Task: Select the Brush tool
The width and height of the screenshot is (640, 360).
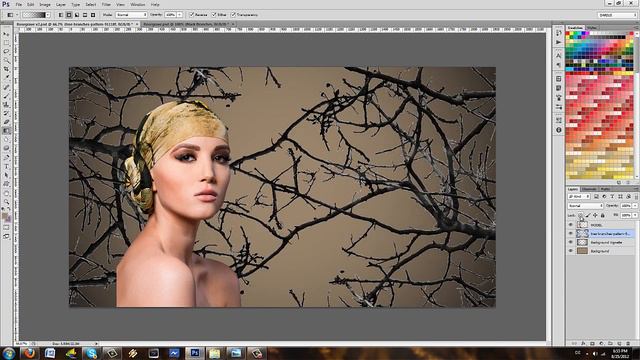Action: pos(6,96)
